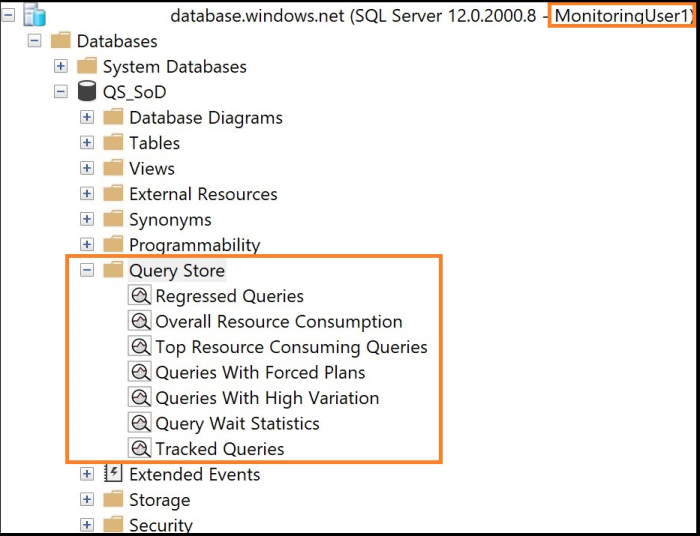700x536 pixels.
Task: Expand the Programmability folder
Action: point(87,245)
